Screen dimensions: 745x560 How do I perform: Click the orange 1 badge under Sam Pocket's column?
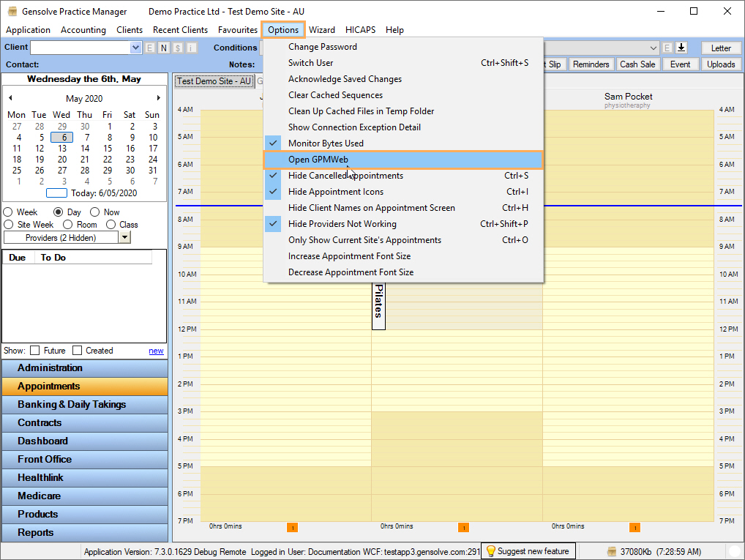(x=634, y=527)
